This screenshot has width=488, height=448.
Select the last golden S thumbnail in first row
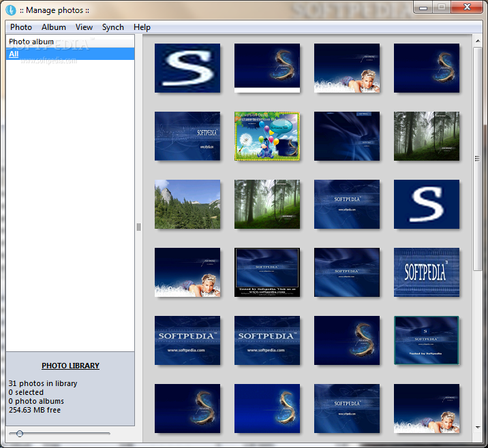pyautogui.click(x=427, y=68)
